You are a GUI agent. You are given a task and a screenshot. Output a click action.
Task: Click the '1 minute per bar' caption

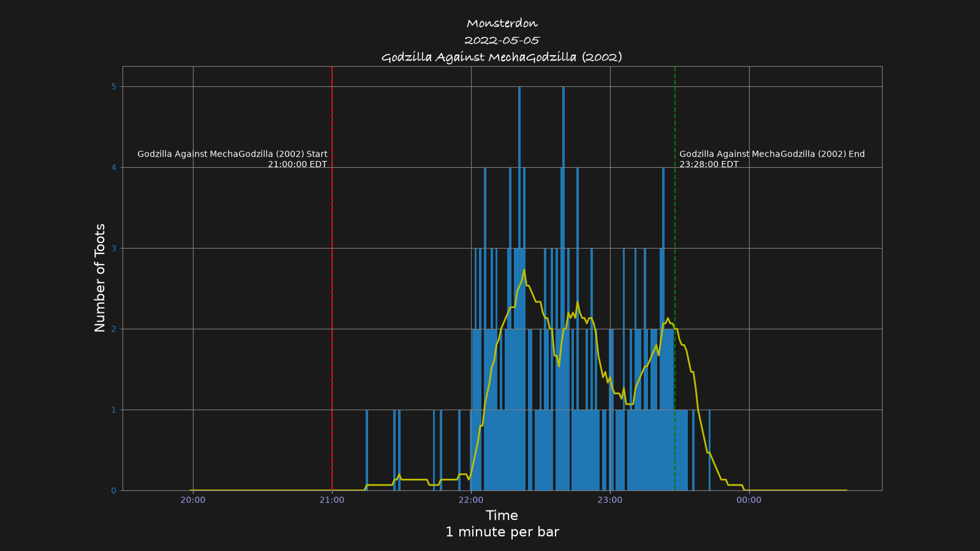click(502, 532)
